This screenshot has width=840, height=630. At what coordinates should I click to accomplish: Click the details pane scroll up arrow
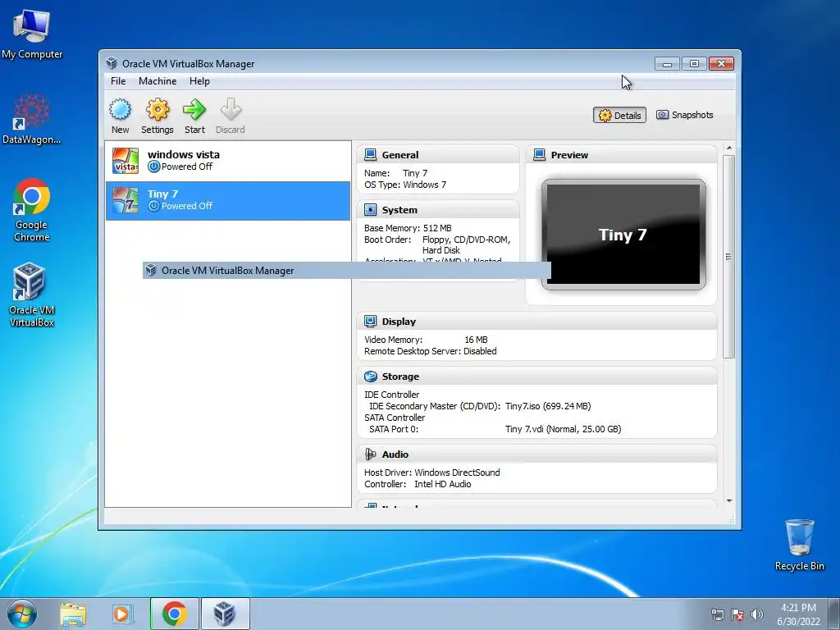tap(729, 148)
